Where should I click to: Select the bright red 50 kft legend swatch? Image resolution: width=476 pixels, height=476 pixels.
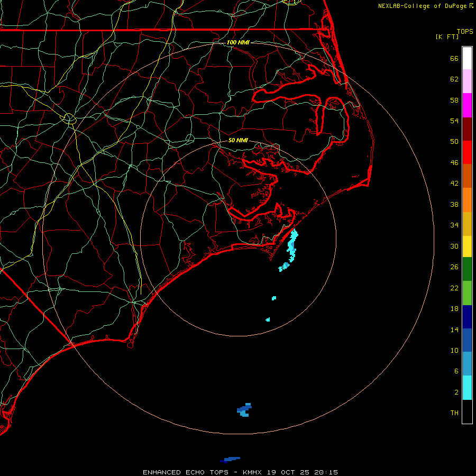tap(467, 152)
